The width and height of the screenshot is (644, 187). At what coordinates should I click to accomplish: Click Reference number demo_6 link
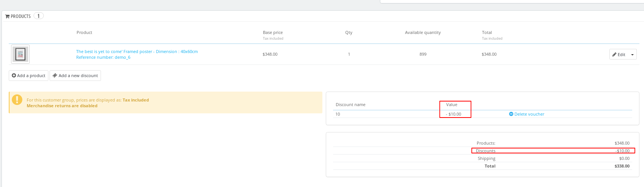pos(103,57)
